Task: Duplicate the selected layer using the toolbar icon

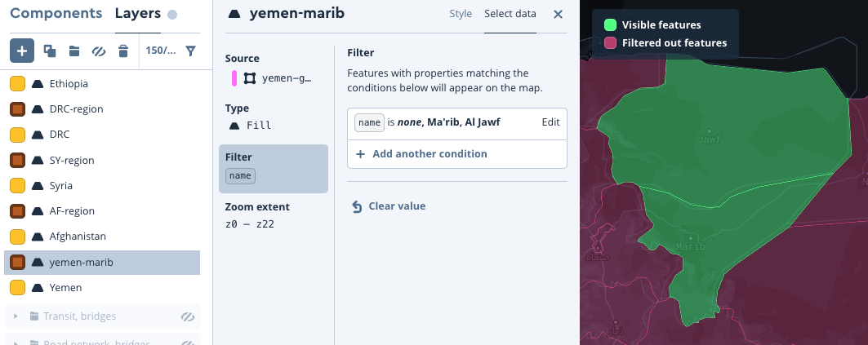Action: [50, 51]
